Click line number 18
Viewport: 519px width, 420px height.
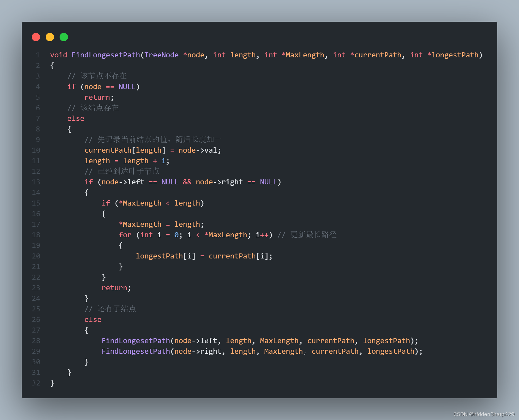tap(36, 235)
